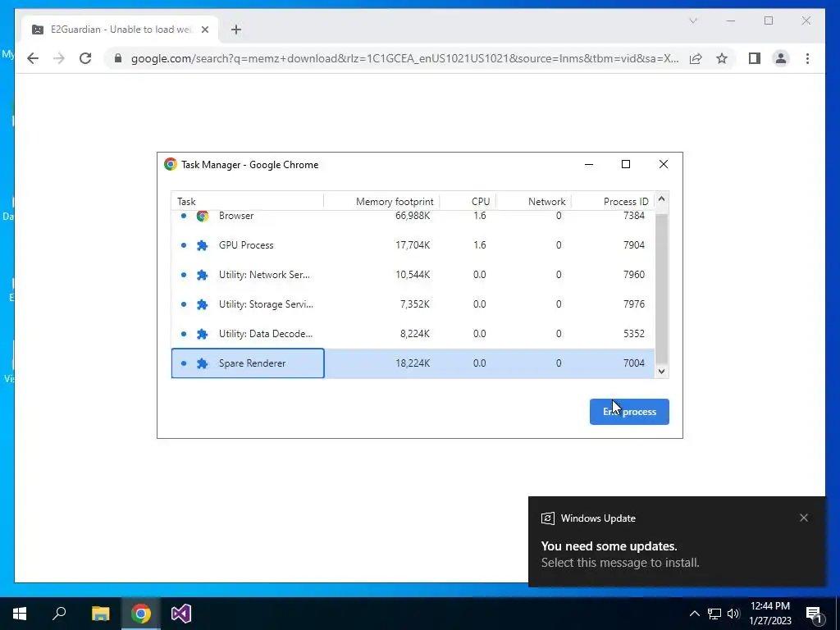The image size is (840, 630).
Task: Launch Visual Studio from taskbar
Action: coord(181,614)
